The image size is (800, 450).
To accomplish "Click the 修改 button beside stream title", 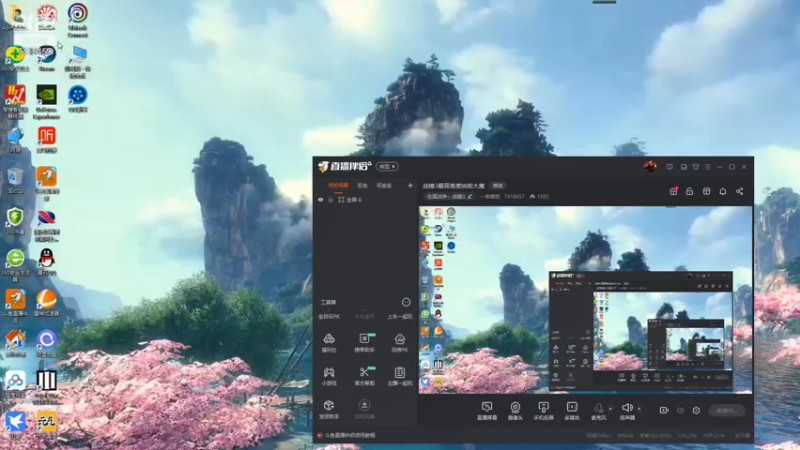I will click(497, 185).
